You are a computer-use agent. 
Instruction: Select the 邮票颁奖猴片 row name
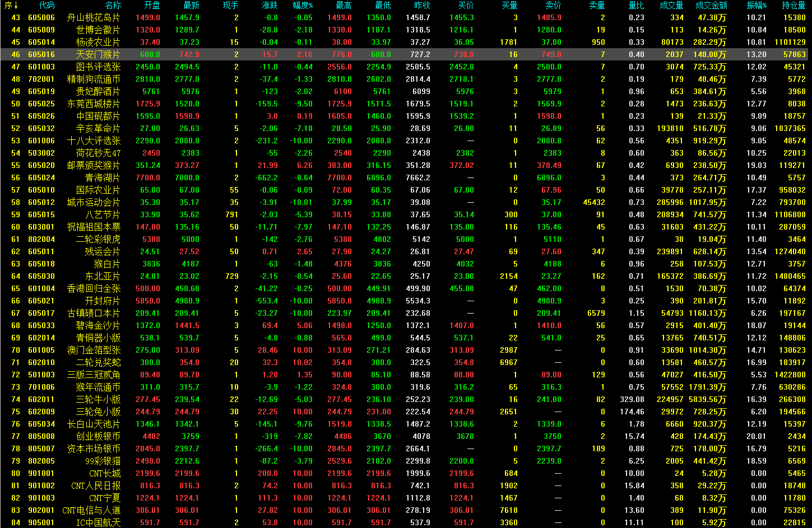(x=94, y=165)
